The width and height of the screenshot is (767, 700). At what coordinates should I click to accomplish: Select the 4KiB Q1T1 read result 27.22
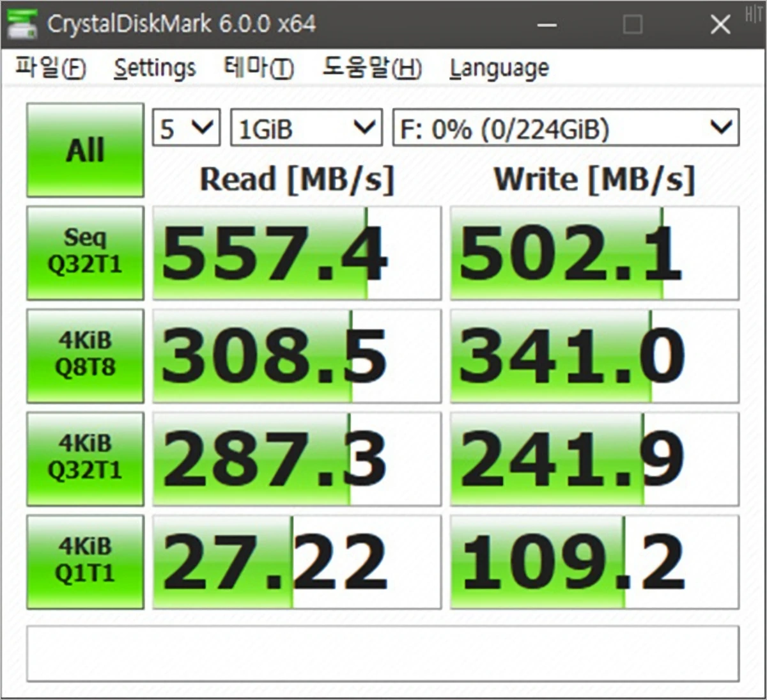click(x=297, y=562)
